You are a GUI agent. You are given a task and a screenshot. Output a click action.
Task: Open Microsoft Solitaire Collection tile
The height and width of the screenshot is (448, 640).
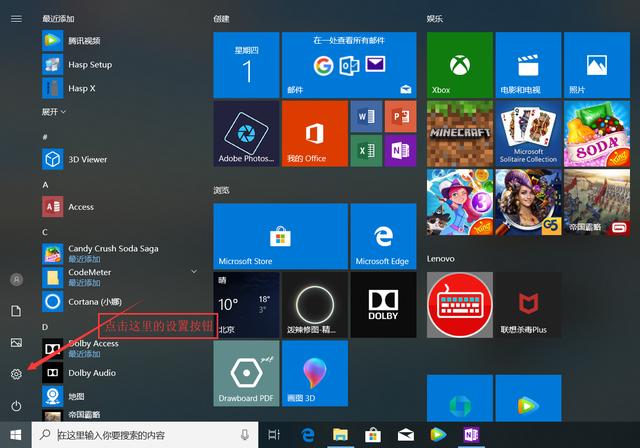point(528,133)
